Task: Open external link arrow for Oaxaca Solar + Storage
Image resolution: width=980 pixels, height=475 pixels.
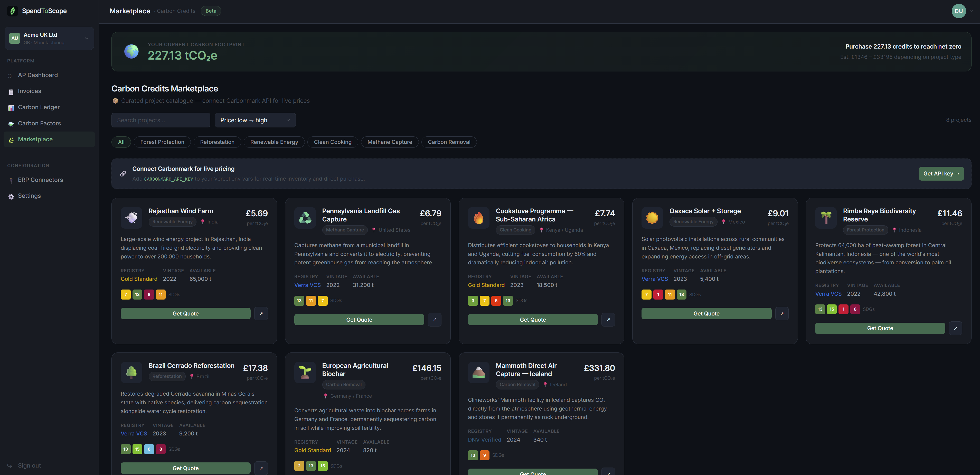Action: tap(782, 314)
